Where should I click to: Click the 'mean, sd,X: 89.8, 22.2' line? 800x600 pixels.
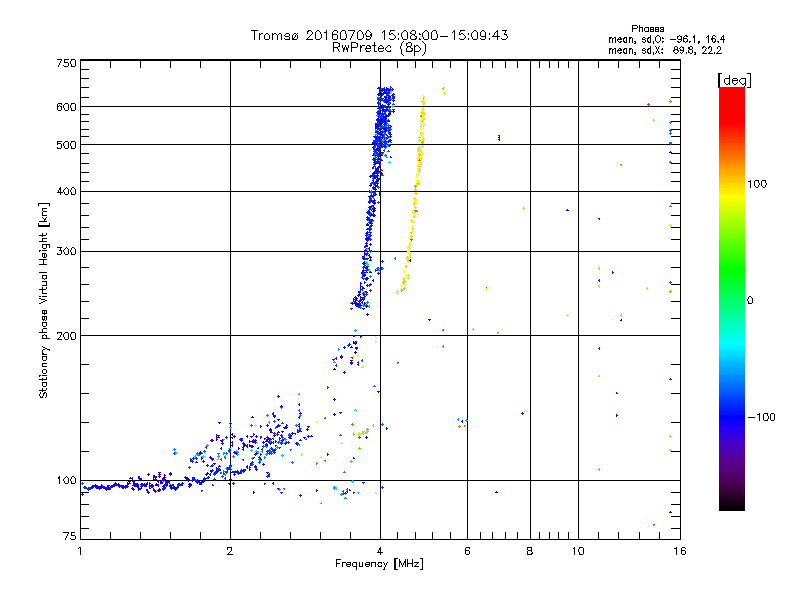click(665, 50)
